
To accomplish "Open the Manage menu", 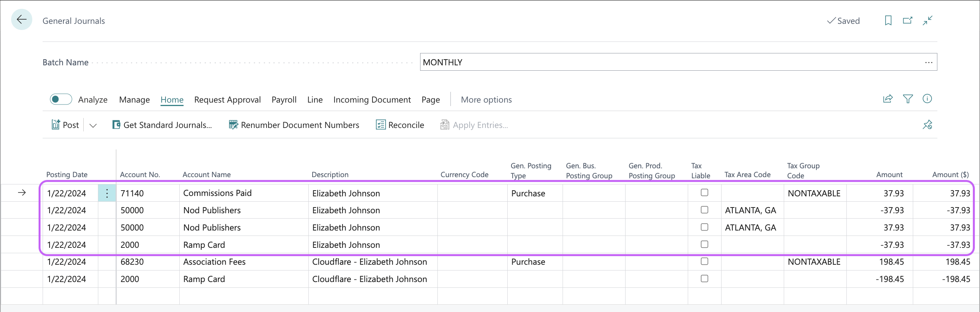I will (x=134, y=100).
